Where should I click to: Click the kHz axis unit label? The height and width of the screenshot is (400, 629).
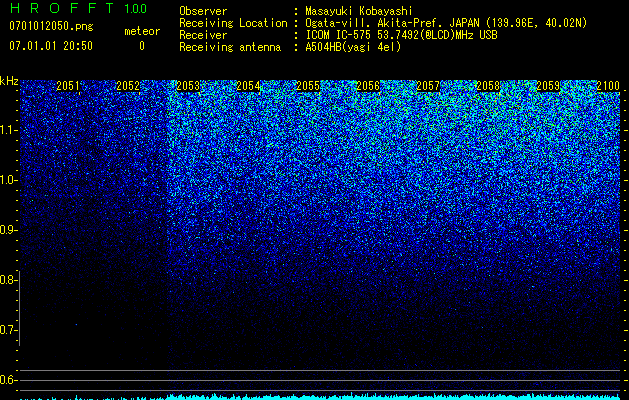[9, 81]
